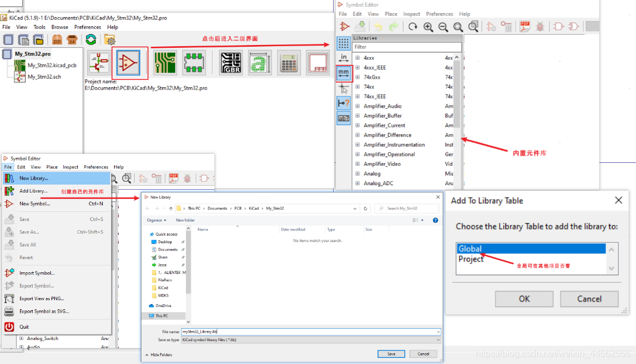Click OK in Add To Library Table

pos(524,299)
